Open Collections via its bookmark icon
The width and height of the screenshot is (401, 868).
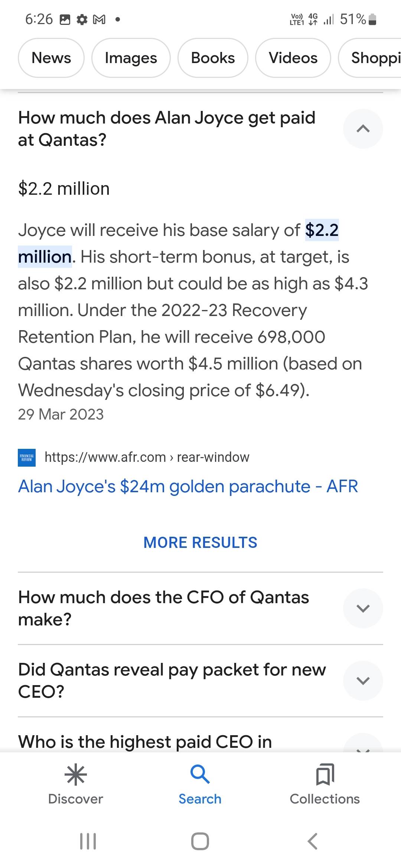(x=324, y=773)
